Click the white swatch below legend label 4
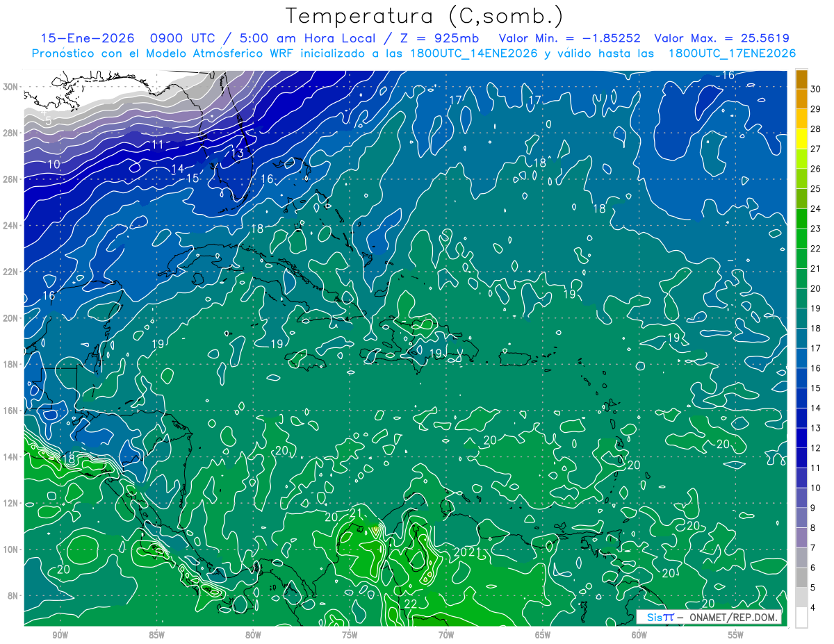Image resolution: width=834 pixels, height=644 pixels. click(x=801, y=618)
